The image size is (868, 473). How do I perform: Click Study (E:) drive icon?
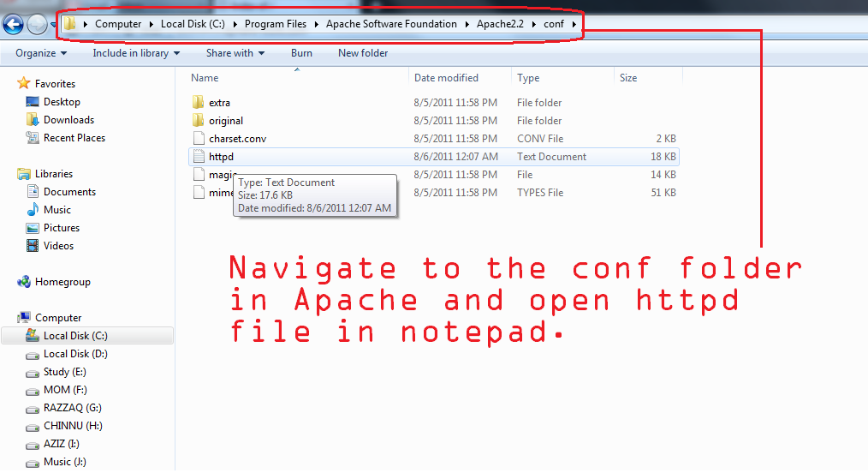(33, 373)
